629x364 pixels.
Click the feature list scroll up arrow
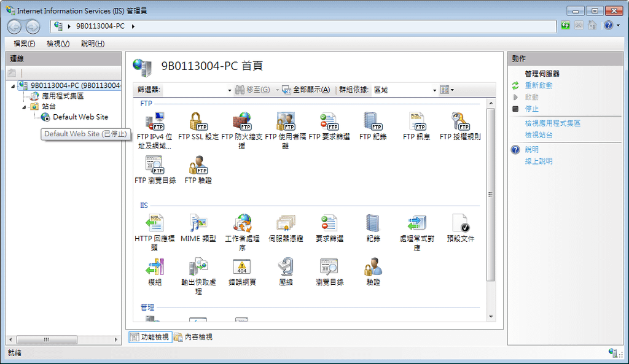[491, 103]
